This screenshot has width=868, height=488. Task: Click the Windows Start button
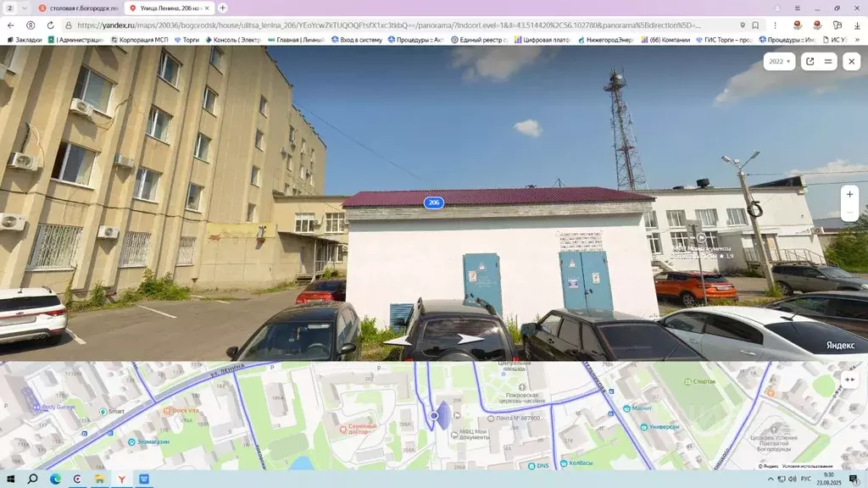coord(10,479)
